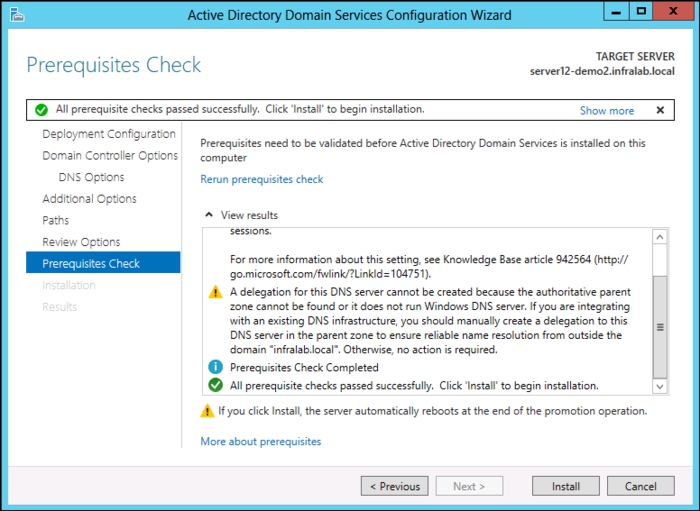Open the More about prerequisites link
The width and height of the screenshot is (700, 511).
coord(260,441)
